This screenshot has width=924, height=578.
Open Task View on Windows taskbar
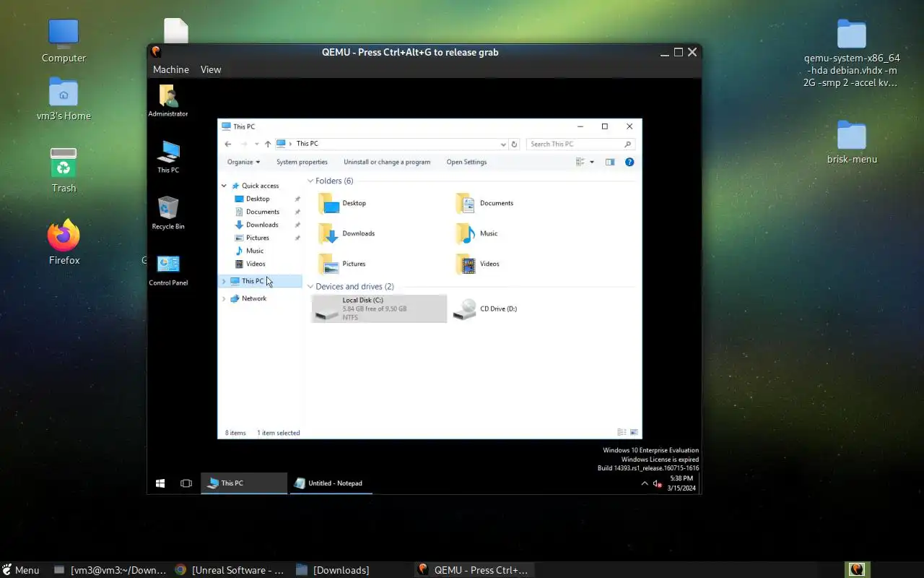(186, 483)
